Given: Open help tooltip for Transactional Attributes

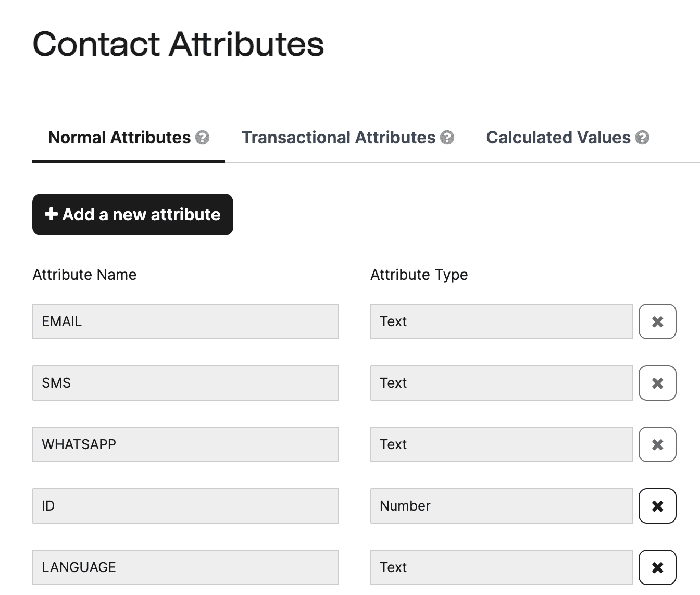Looking at the screenshot, I should [447, 138].
